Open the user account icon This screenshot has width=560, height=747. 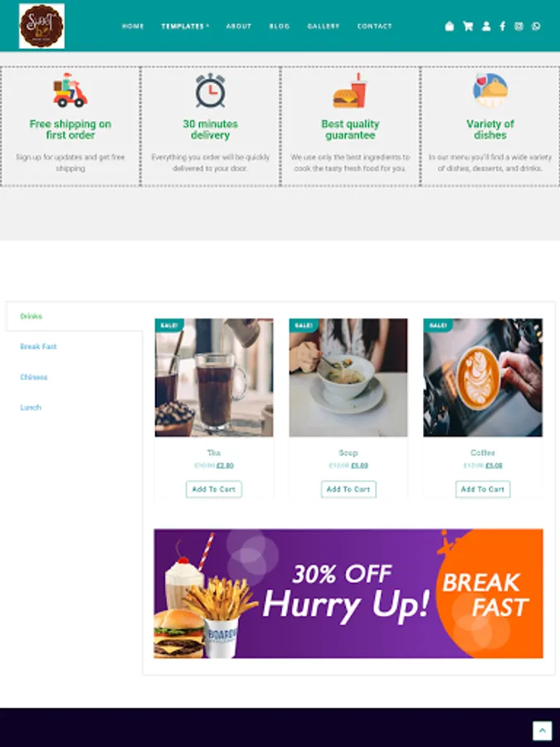coord(485,27)
